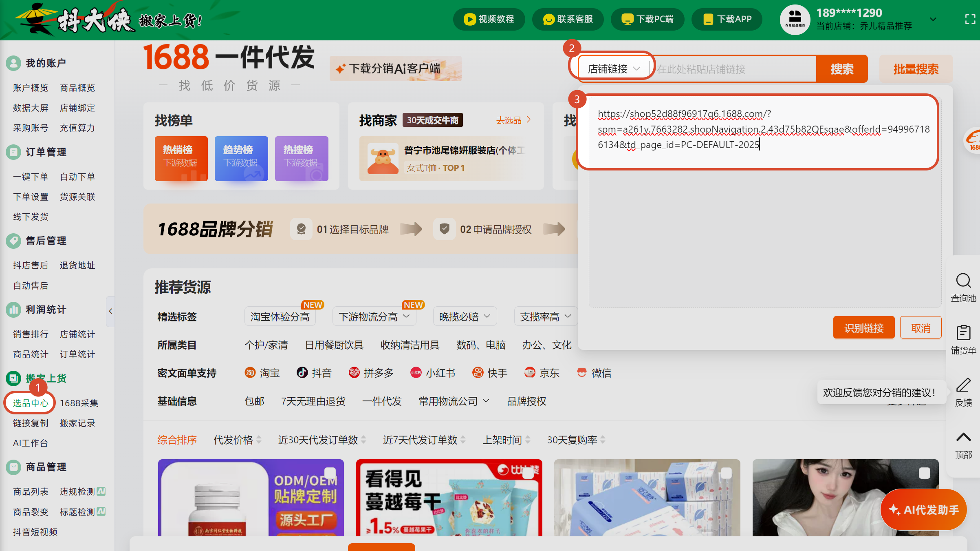Click 下载分销Ai客户端 banner
Image resolution: width=980 pixels, height=551 pixels.
coord(395,69)
